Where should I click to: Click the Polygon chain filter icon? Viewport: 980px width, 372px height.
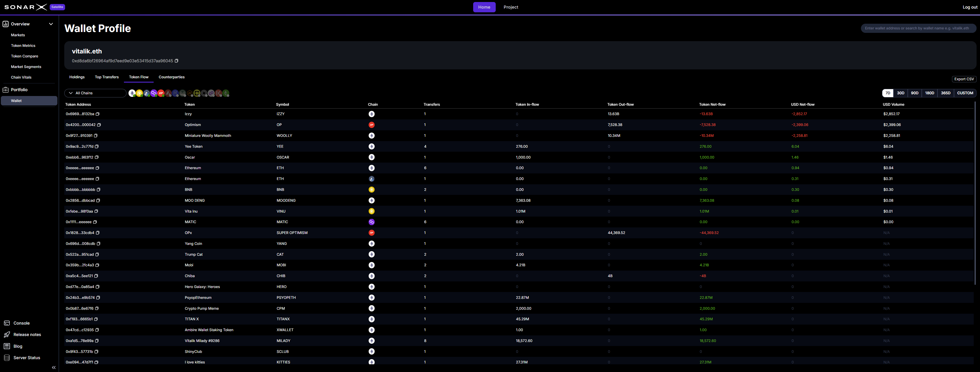pyautogui.click(x=154, y=93)
